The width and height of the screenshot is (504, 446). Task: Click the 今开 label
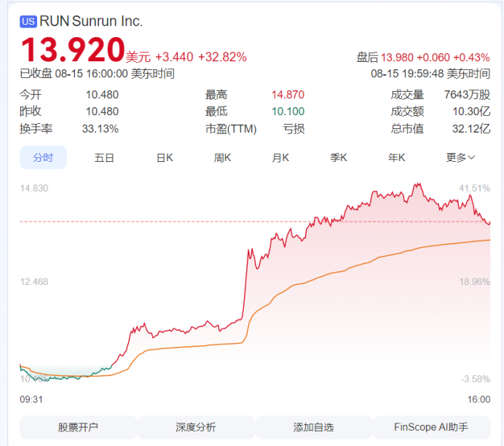31,95
